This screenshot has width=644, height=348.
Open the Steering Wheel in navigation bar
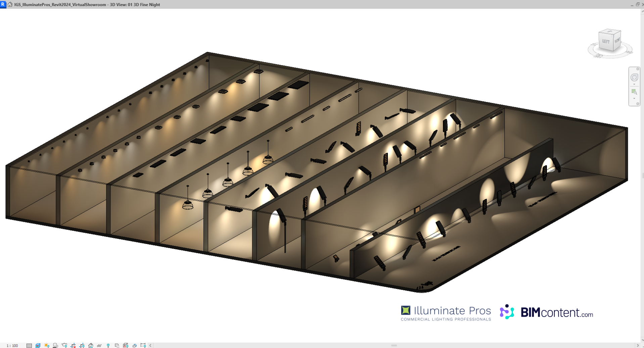click(634, 78)
